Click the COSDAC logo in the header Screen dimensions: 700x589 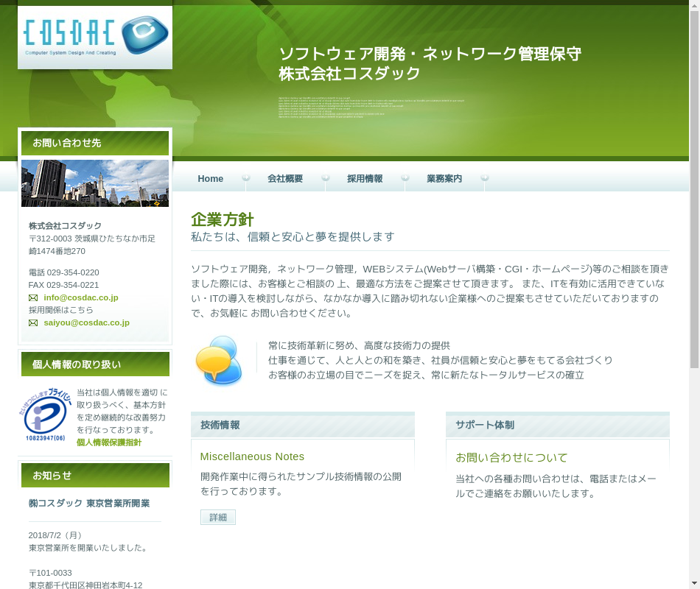95,37
